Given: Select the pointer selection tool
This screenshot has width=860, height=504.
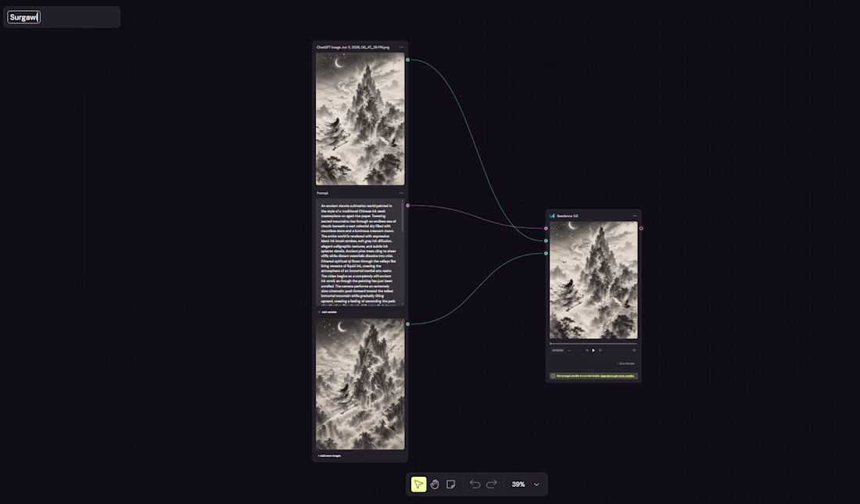Looking at the screenshot, I should tap(418, 484).
